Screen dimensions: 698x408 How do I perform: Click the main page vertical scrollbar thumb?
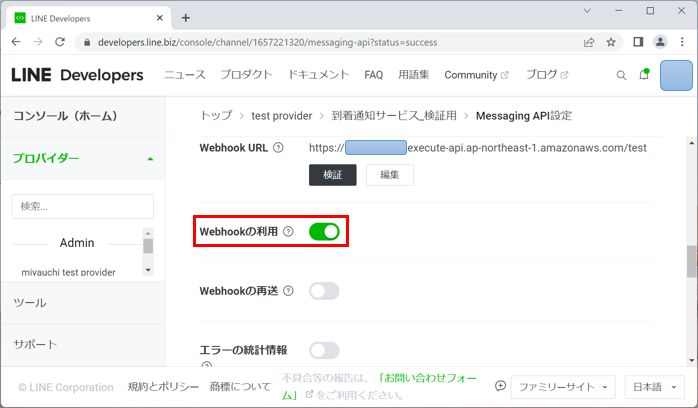(692, 261)
